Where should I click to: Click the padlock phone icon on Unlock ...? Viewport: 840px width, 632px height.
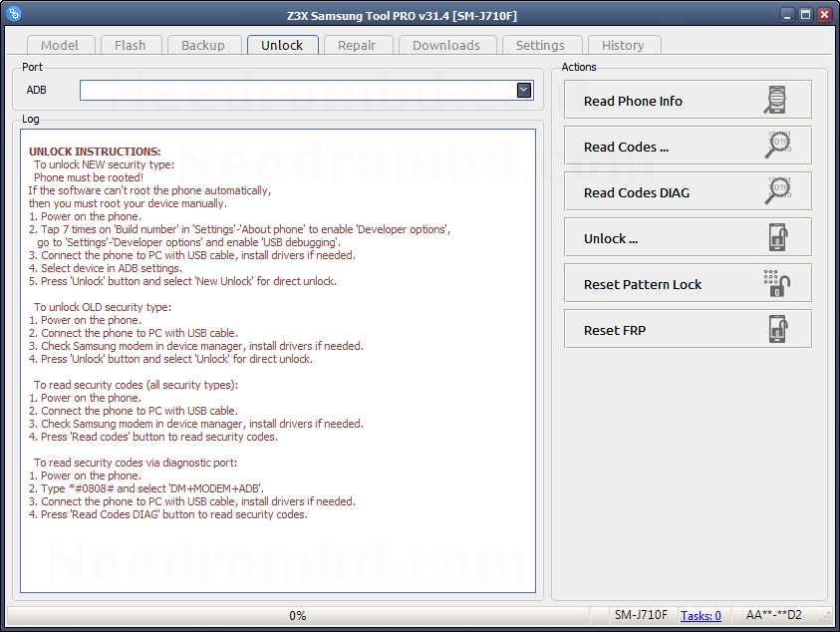[778, 237]
